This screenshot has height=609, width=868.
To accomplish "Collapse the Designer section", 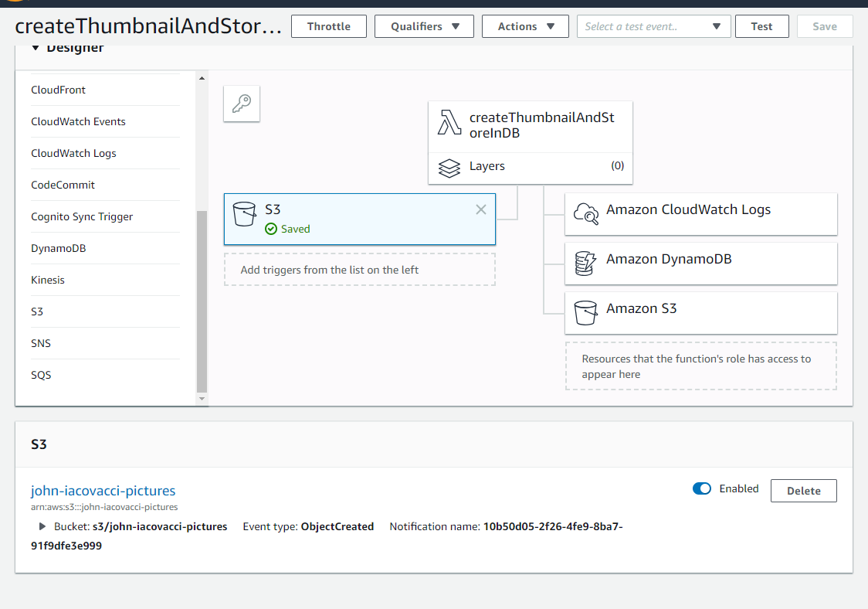I will coord(36,48).
